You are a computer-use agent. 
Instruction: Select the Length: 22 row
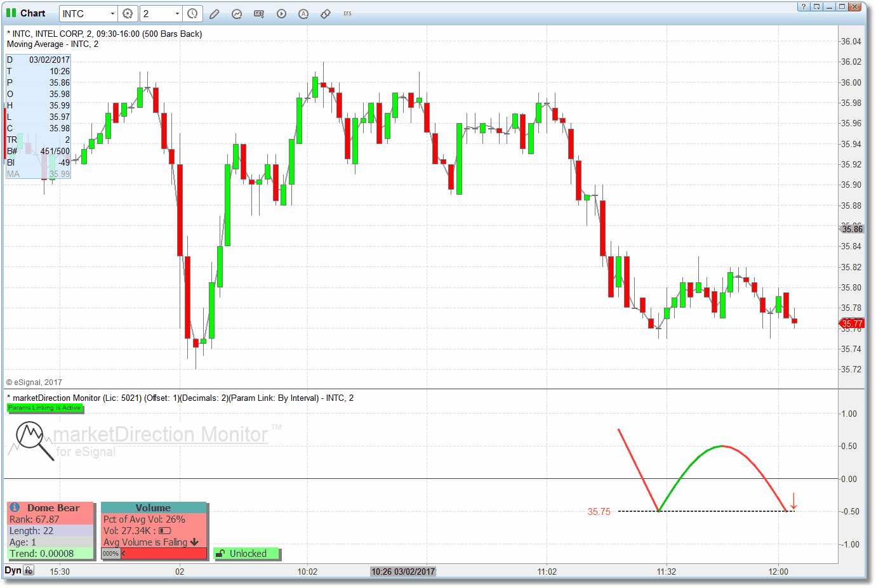(50, 530)
